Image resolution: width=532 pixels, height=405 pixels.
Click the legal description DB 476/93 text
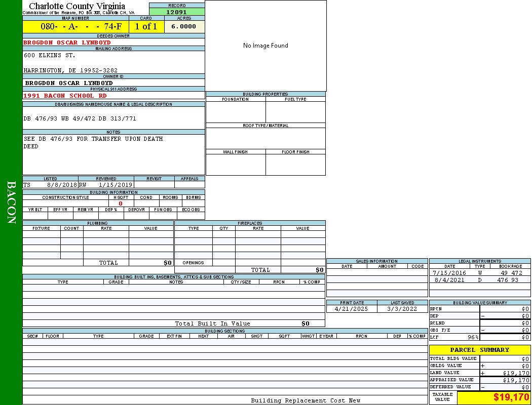80,118
